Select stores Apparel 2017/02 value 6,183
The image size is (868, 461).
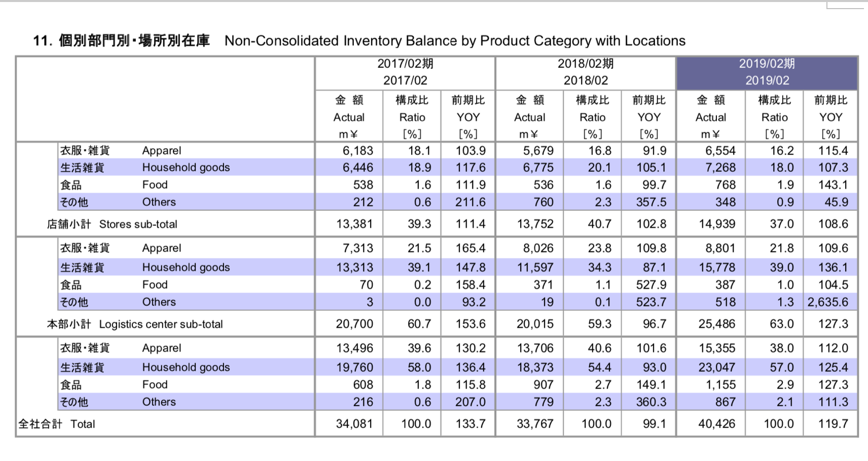[357, 150]
